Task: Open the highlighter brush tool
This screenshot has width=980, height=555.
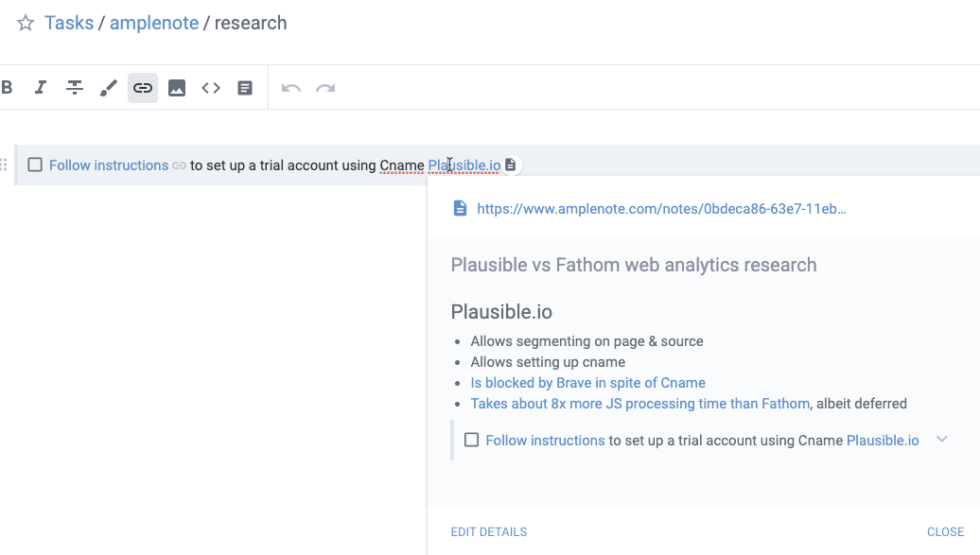Action: click(x=108, y=88)
